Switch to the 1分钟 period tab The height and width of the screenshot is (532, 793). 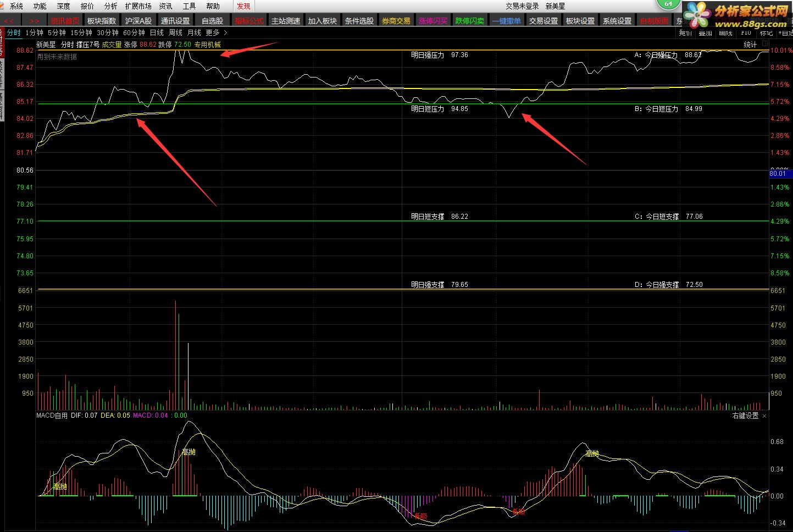pos(34,33)
